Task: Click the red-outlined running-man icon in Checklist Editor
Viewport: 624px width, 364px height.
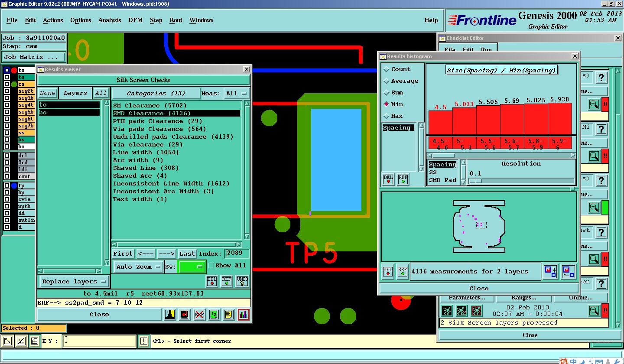Action: click(476, 311)
